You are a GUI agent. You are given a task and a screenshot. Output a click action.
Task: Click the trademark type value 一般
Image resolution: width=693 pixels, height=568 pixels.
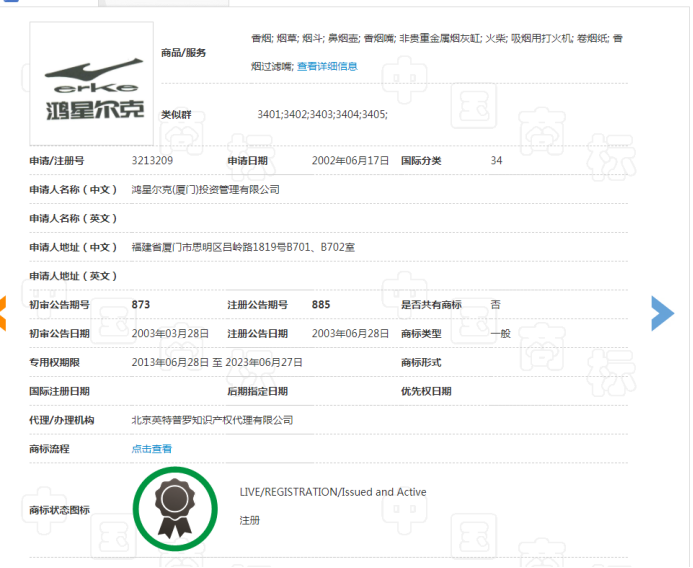(500, 333)
